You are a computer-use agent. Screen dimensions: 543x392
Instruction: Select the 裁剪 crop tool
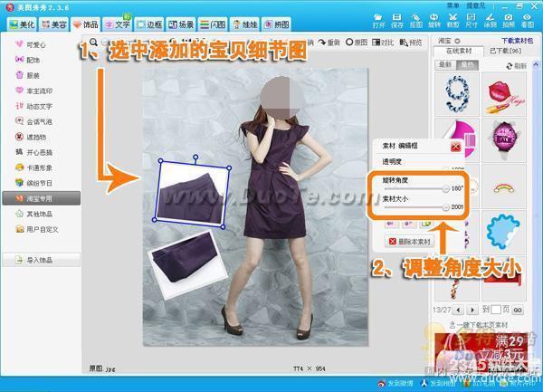tap(452, 21)
